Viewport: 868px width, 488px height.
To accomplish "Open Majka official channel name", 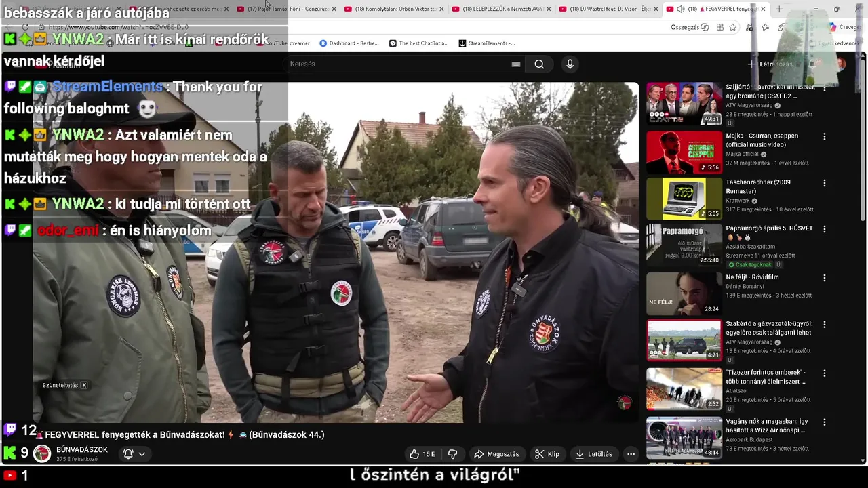I will (x=742, y=154).
